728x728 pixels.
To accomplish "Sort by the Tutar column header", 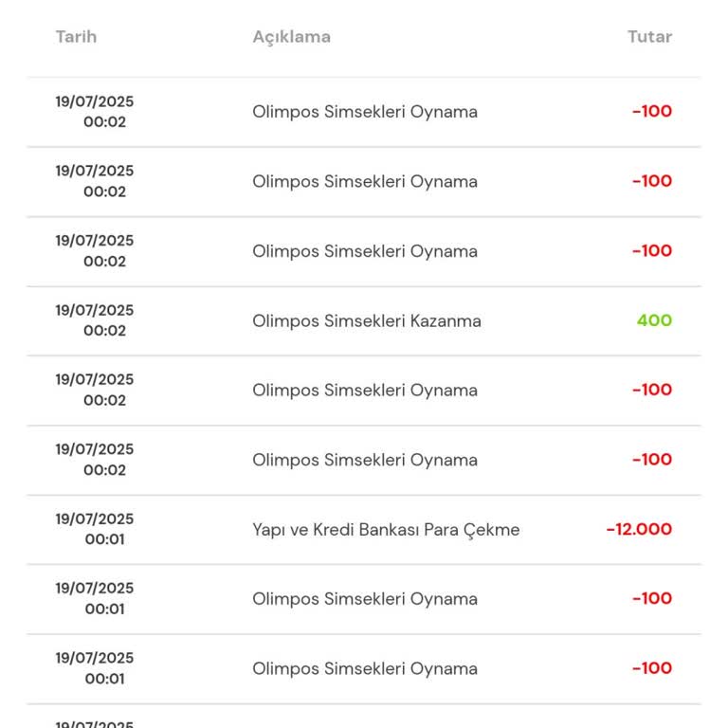I will click(649, 37).
